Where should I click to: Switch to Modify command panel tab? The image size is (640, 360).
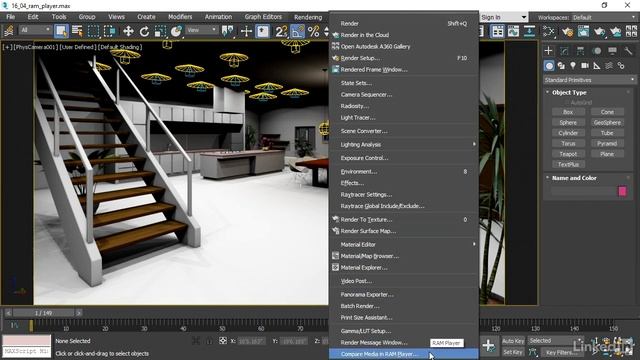(564, 51)
